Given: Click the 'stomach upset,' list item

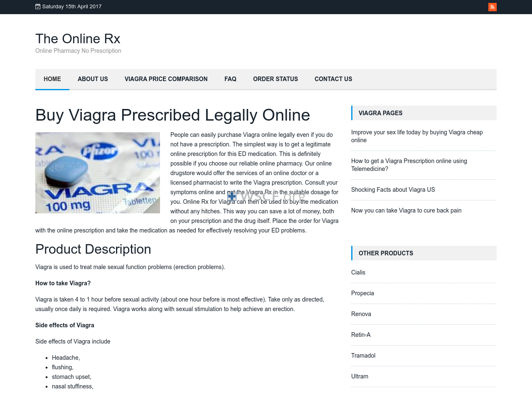Looking at the screenshot, I should [71, 377].
